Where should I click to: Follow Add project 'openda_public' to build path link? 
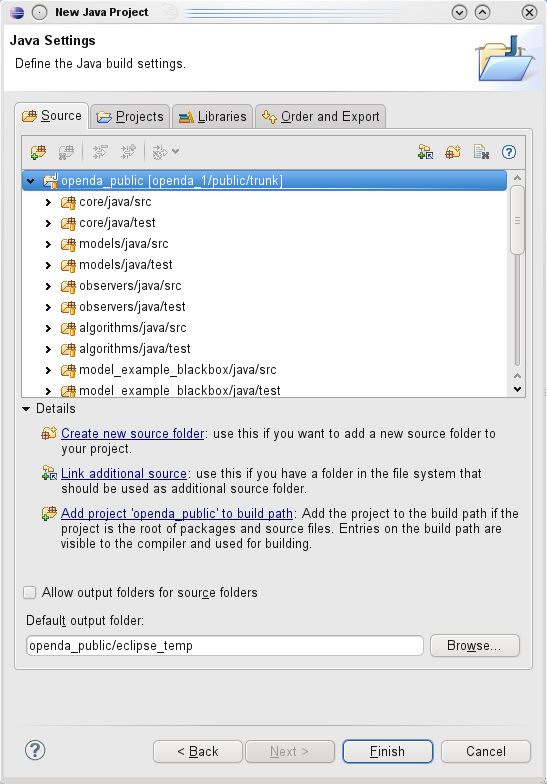pyautogui.click(x=177, y=514)
